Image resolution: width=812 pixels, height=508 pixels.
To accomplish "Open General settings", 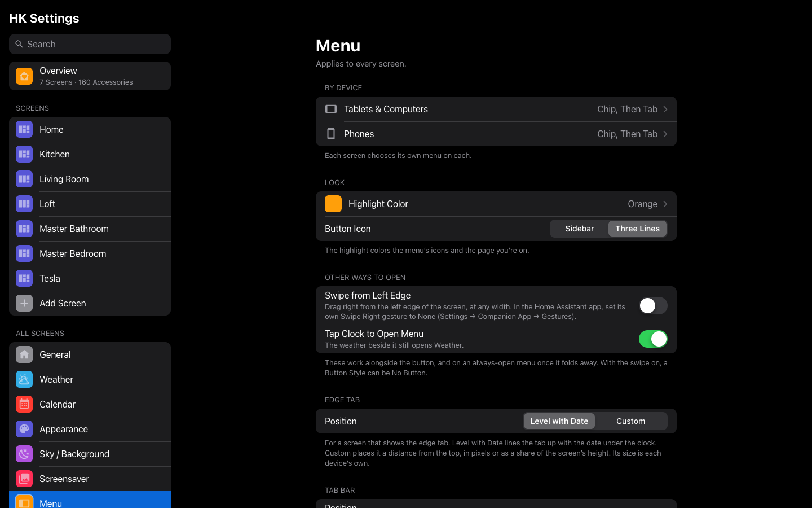I will pyautogui.click(x=90, y=354).
